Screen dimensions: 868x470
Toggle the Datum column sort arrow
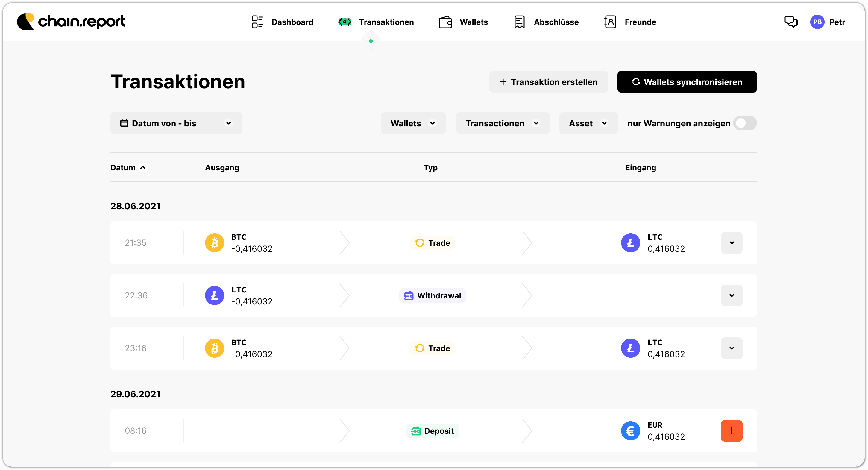[143, 167]
